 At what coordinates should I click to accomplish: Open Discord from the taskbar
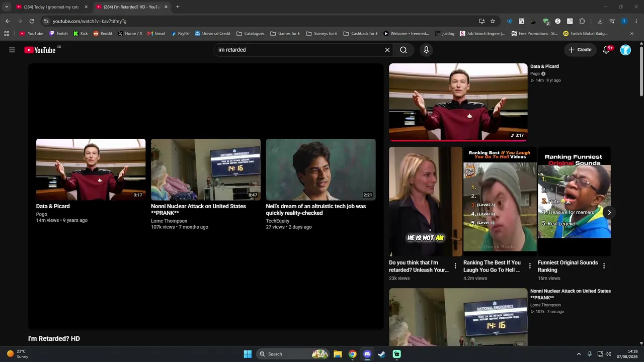click(367, 354)
